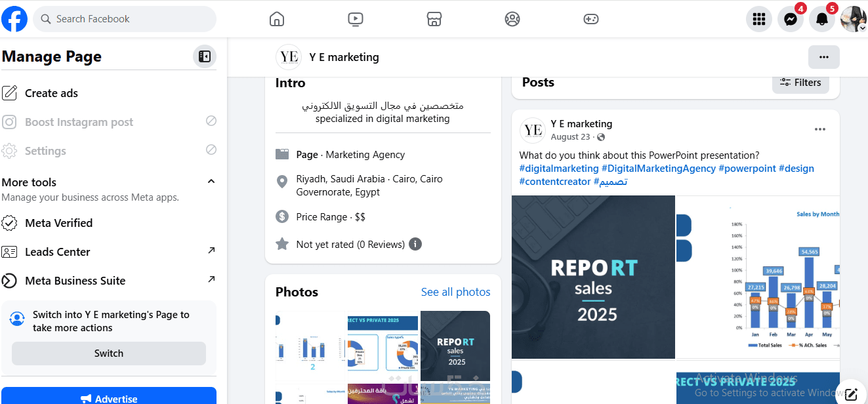
Task: Click the Meta Verified badge icon
Action: 9,223
